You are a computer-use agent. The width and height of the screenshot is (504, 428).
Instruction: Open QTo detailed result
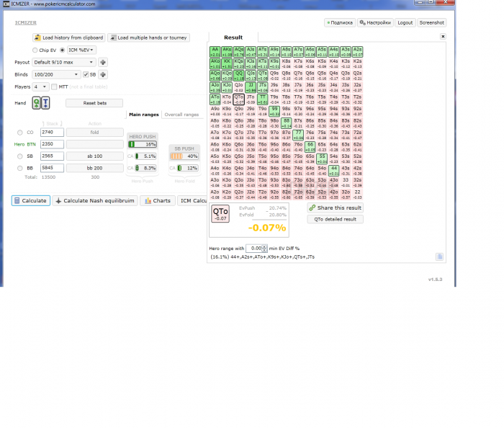336,219
